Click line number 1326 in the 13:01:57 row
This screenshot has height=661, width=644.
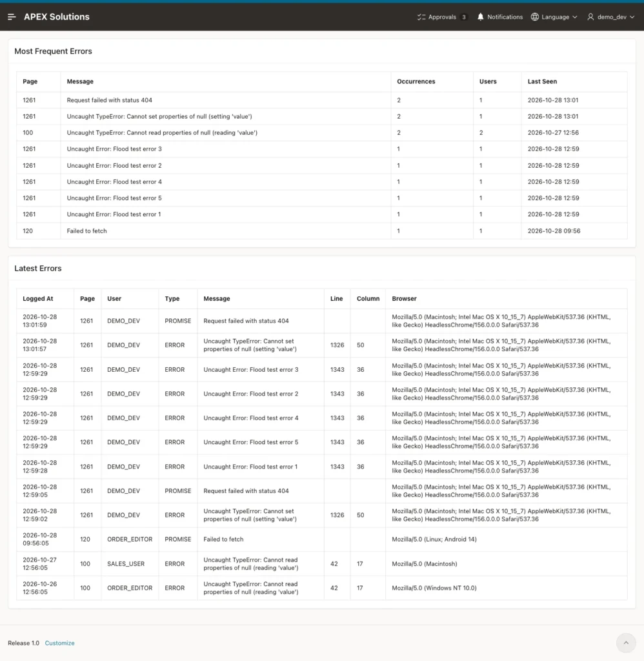click(337, 345)
